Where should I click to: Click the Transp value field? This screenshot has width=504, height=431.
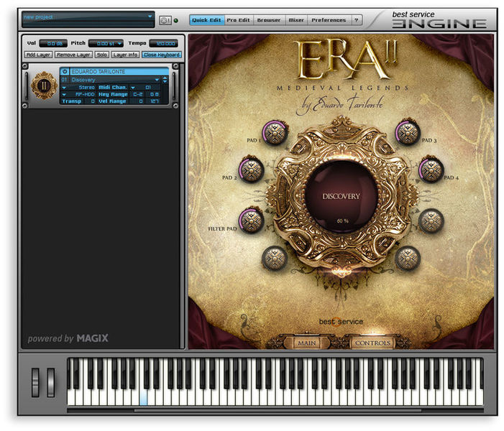click(91, 101)
